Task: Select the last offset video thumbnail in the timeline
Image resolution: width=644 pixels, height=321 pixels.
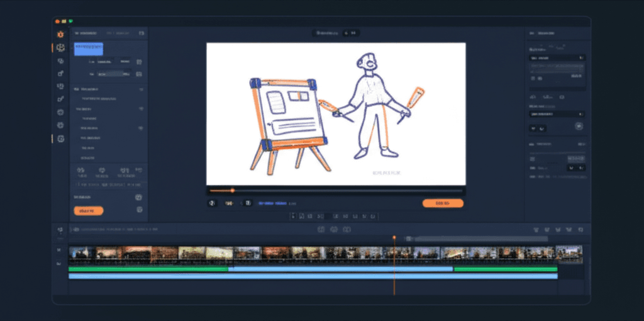Action: point(569,254)
